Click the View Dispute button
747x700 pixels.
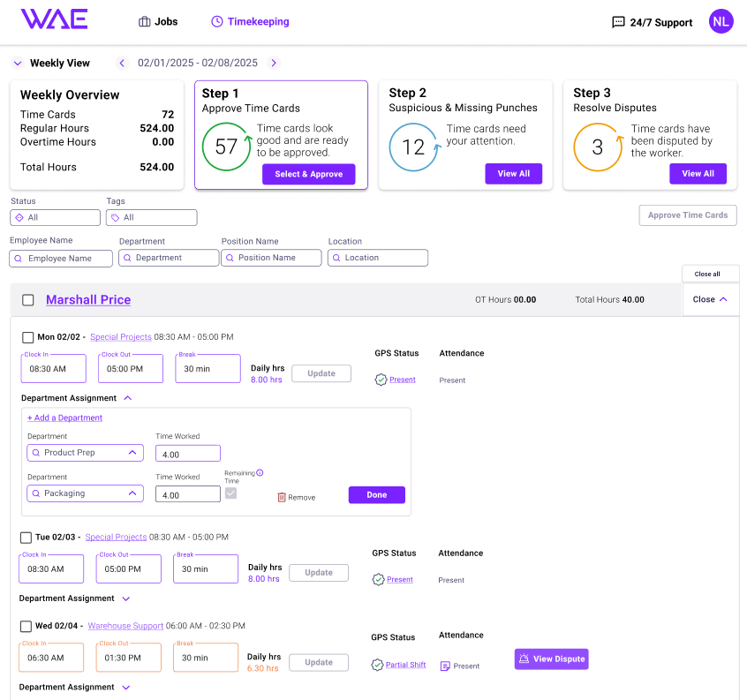click(551, 659)
